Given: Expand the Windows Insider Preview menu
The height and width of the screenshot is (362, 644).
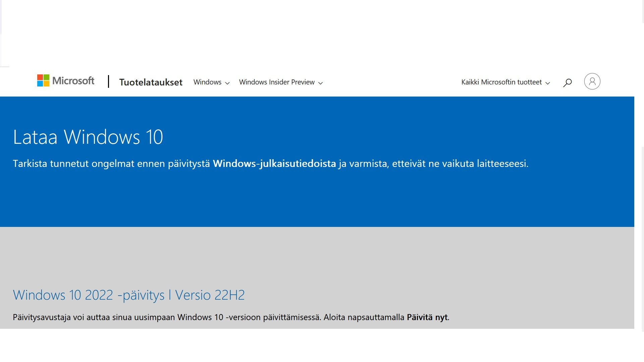Looking at the screenshot, I should [277, 82].
